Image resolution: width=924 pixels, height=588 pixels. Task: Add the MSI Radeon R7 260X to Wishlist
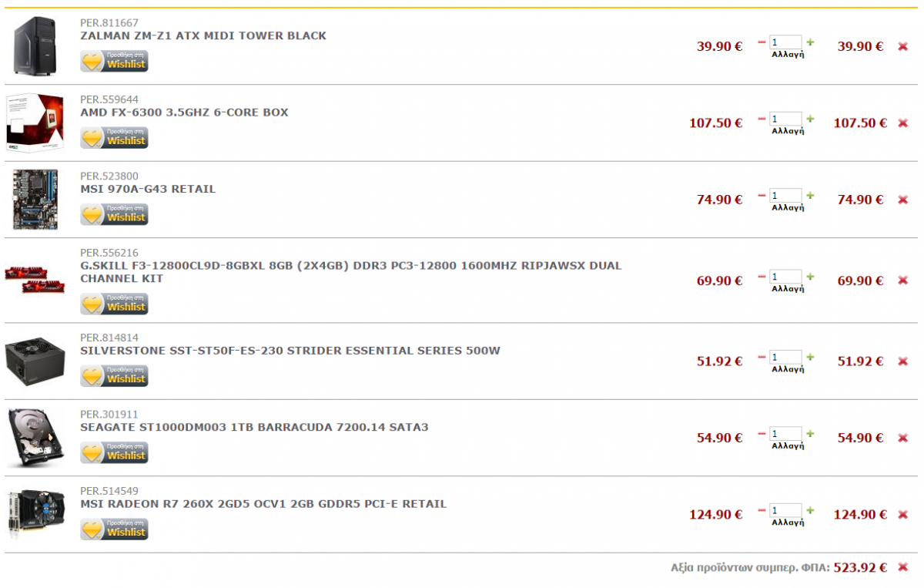coord(114,529)
